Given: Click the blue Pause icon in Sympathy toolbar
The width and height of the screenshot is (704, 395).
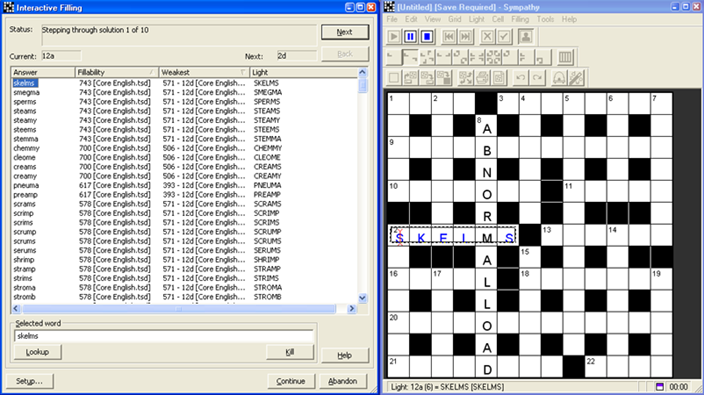Looking at the screenshot, I should (410, 36).
